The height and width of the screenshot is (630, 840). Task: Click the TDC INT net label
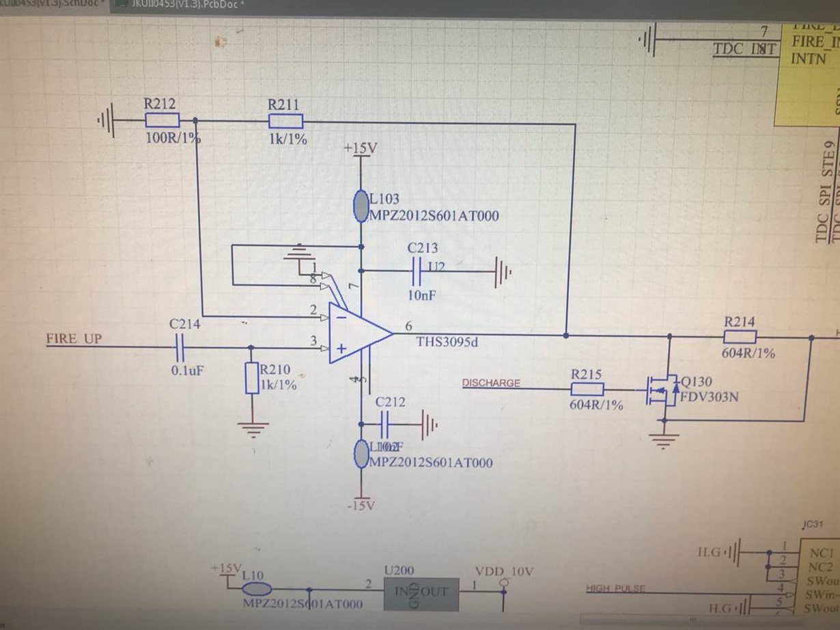point(744,49)
